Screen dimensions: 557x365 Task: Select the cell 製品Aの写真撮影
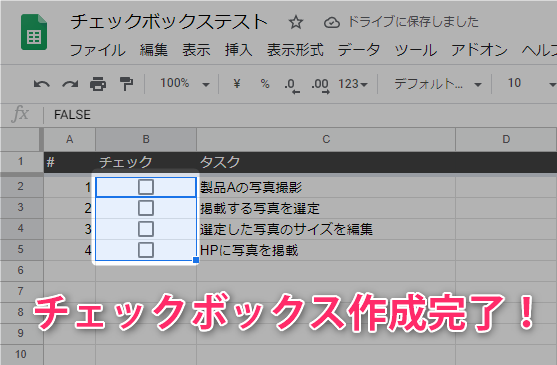(326, 187)
